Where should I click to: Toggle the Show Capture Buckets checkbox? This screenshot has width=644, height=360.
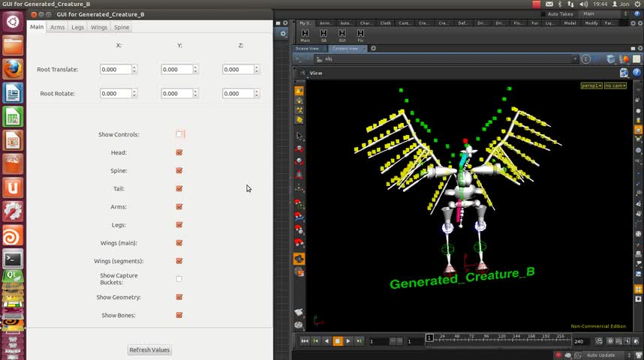(x=179, y=279)
